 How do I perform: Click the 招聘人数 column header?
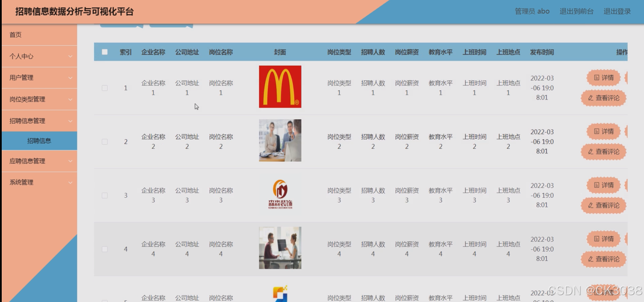click(x=373, y=52)
